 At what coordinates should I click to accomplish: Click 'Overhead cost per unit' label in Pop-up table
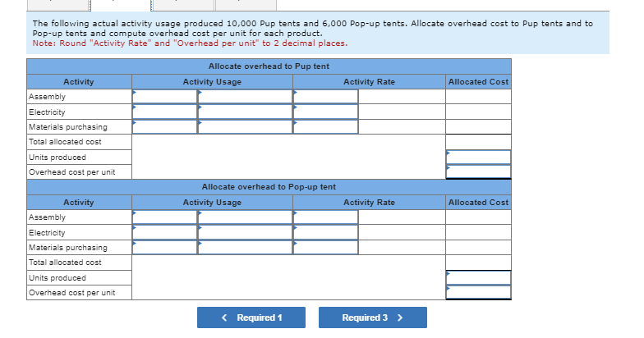[72, 292]
